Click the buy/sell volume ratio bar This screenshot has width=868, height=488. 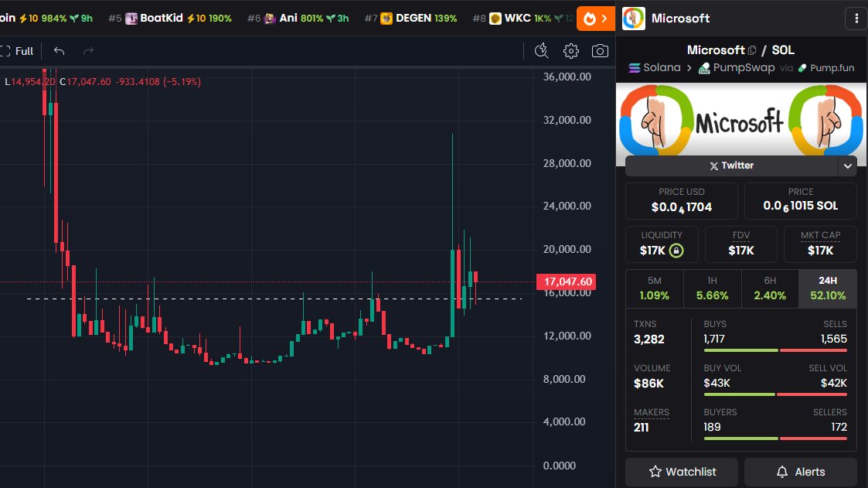tap(775, 394)
